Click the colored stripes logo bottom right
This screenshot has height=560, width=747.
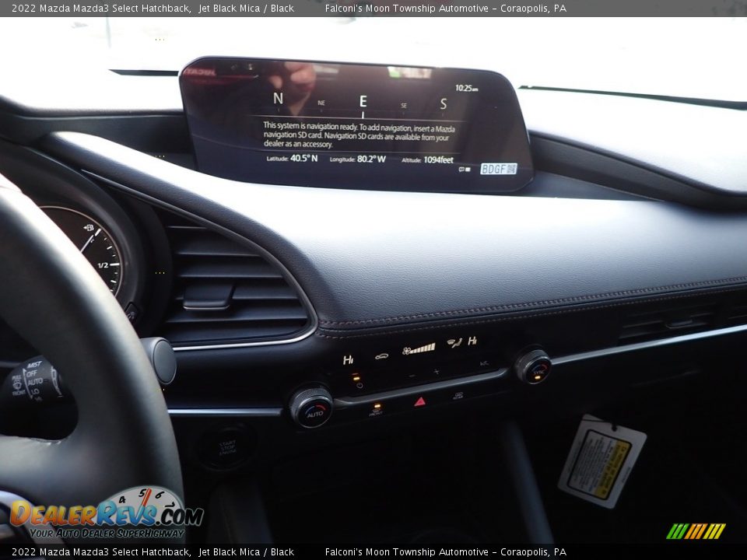(x=696, y=531)
